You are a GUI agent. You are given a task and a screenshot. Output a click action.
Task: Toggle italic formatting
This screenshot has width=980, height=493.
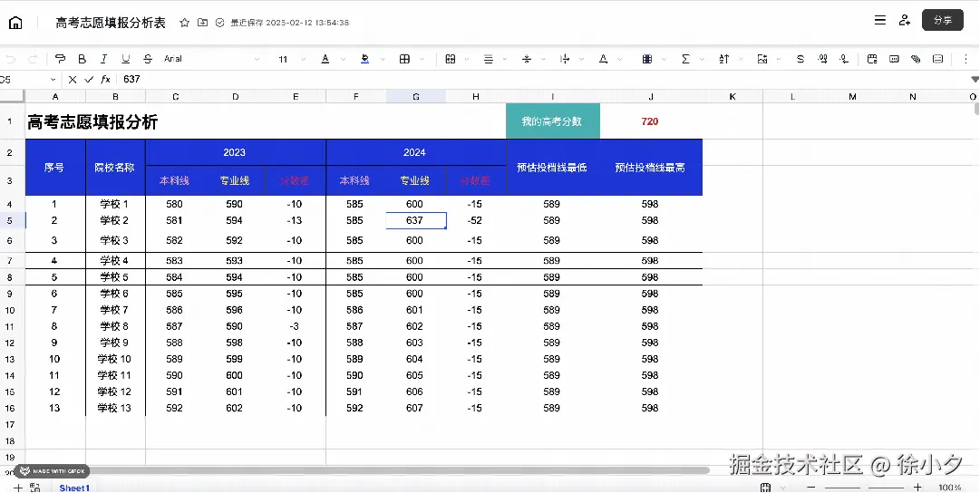point(103,59)
